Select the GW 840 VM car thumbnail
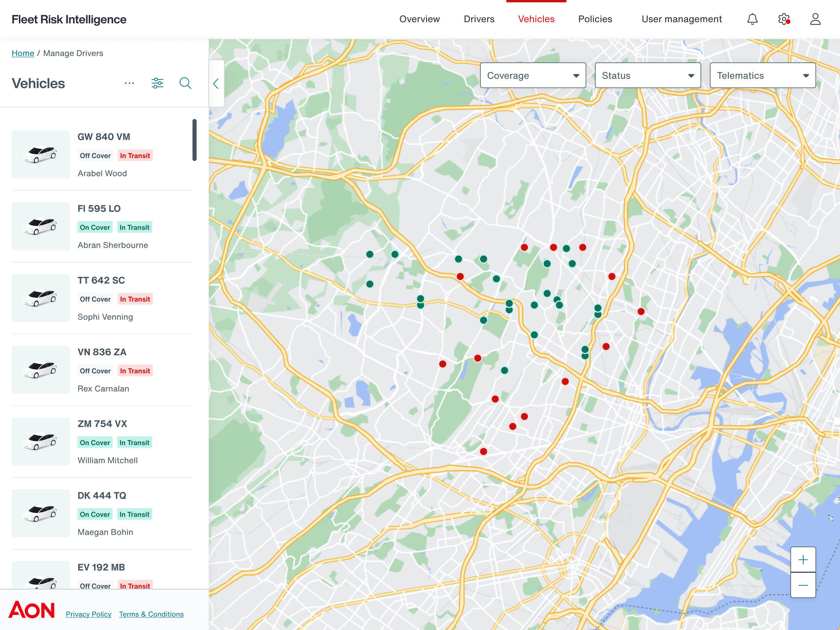Image resolution: width=840 pixels, height=630 pixels. pos(41,155)
